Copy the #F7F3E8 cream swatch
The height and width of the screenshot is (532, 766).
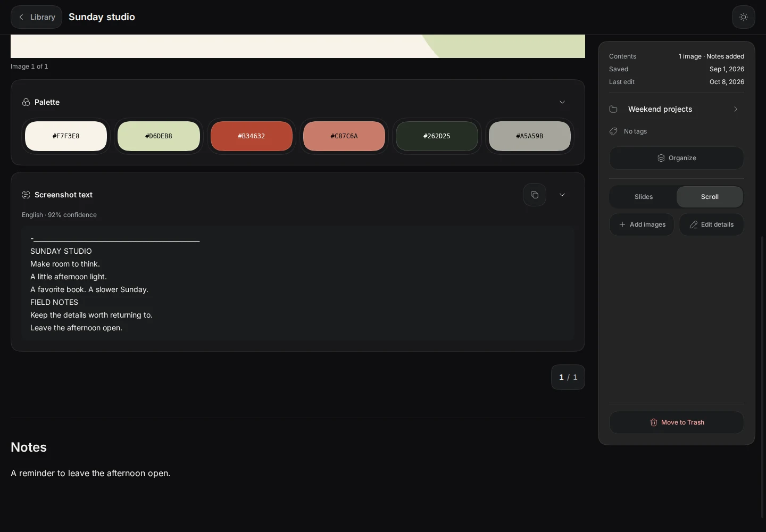(66, 136)
